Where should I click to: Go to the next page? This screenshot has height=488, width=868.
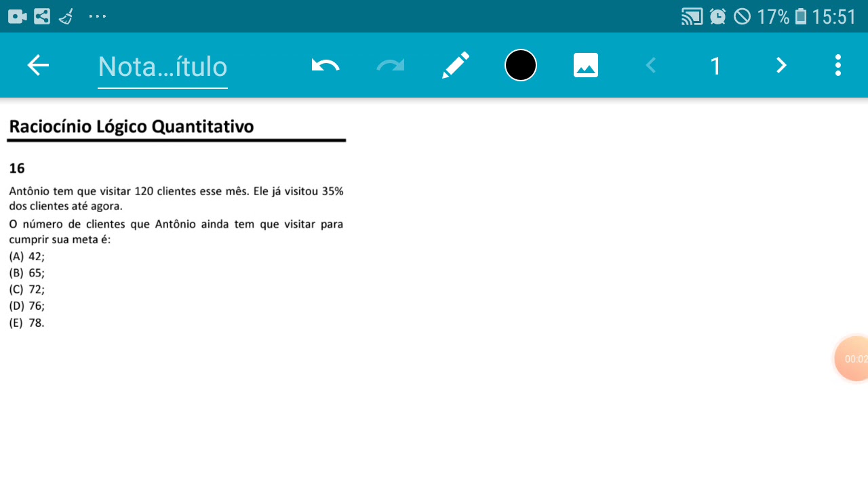point(781,66)
